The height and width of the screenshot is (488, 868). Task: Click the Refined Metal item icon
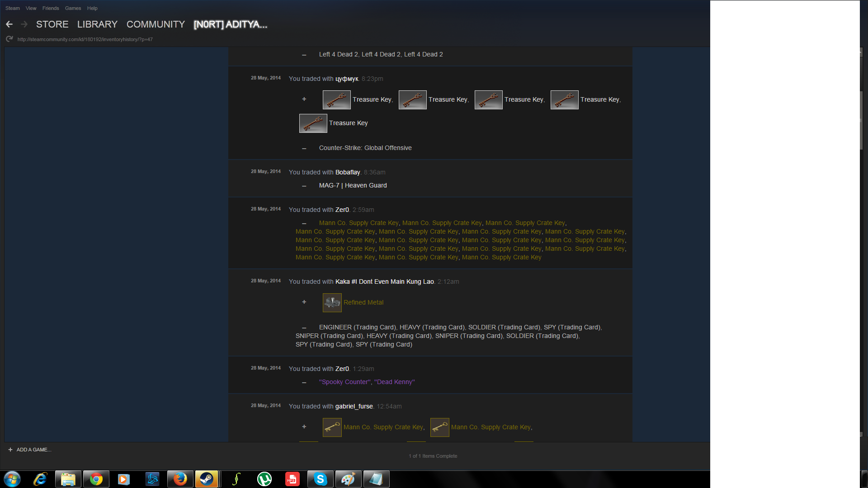[x=332, y=303]
